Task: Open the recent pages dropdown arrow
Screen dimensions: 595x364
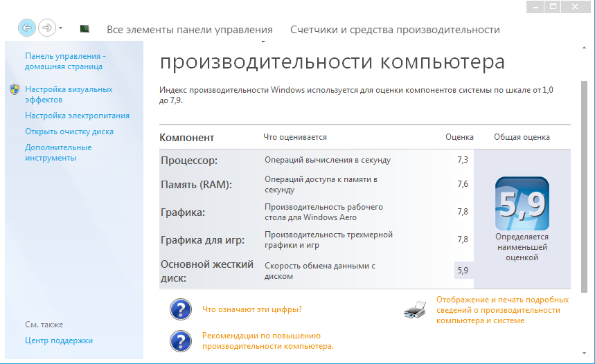Action: click(61, 28)
